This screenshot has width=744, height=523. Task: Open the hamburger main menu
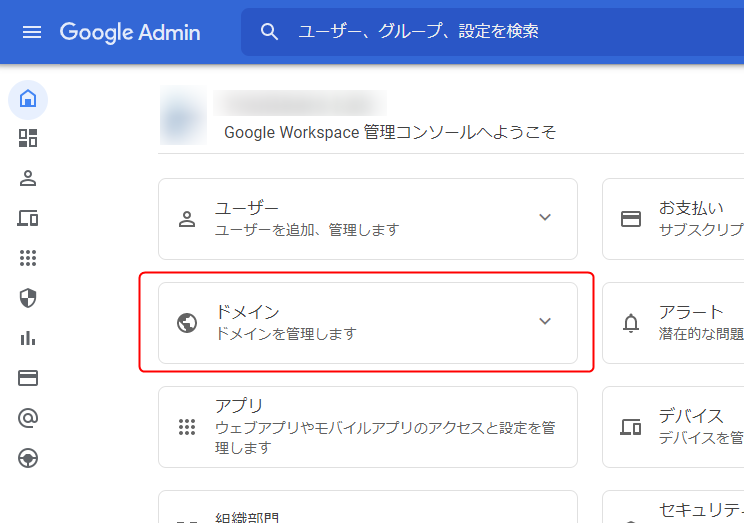tap(32, 32)
